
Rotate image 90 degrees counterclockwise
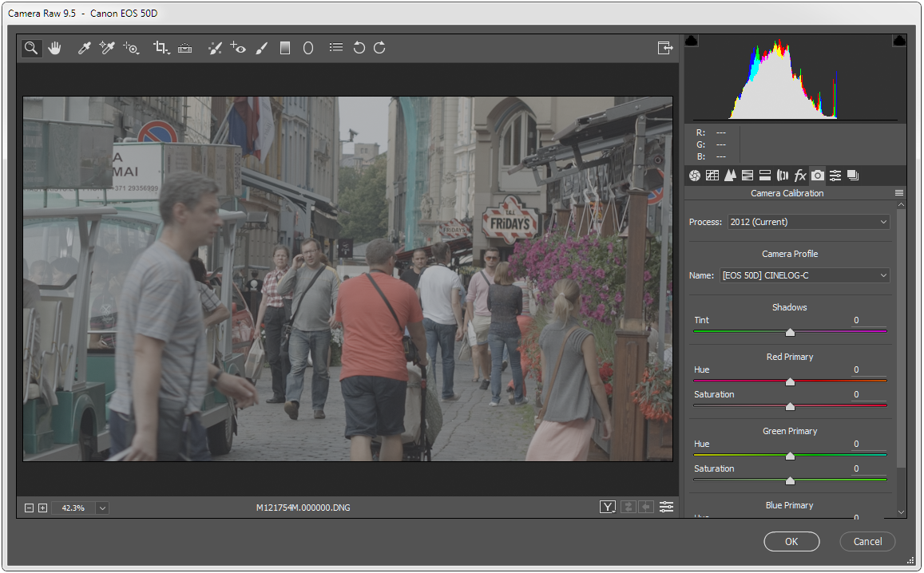(x=359, y=48)
